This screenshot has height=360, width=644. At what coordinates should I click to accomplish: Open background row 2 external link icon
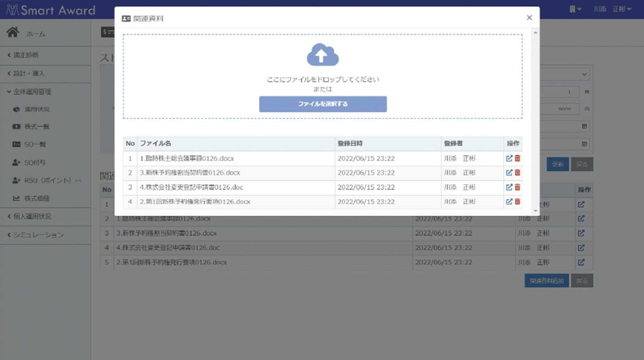click(x=581, y=219)
